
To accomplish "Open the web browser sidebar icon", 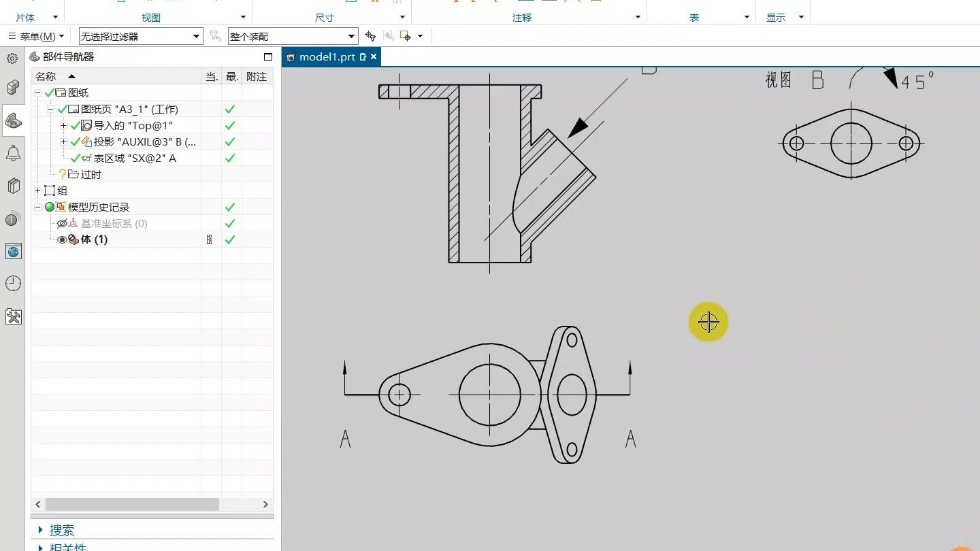I will 13,252.
